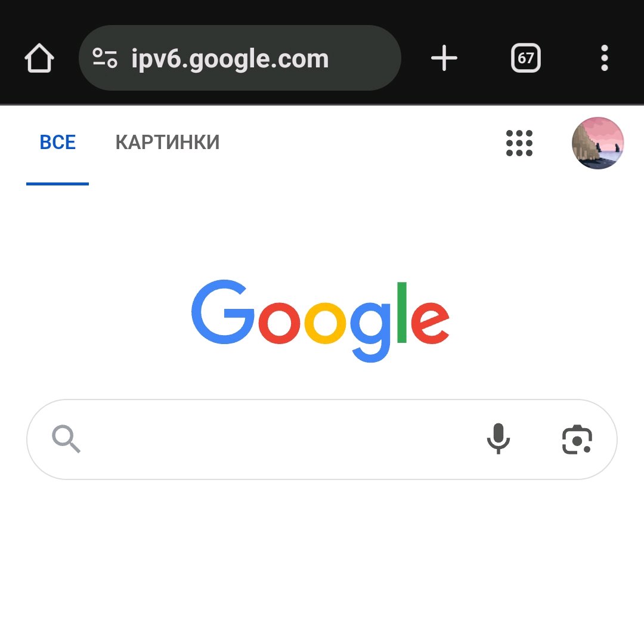The height and width of the screenshot is (644, 644).
Task: Open the three-dot browser menu
Action: (604, 58)
